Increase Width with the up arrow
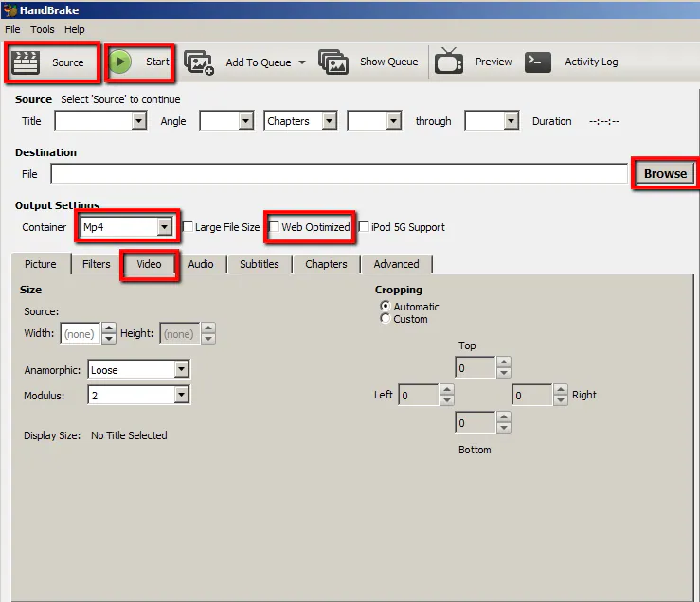Viewport: 700px width, 602px height. (x=109, y=328)
